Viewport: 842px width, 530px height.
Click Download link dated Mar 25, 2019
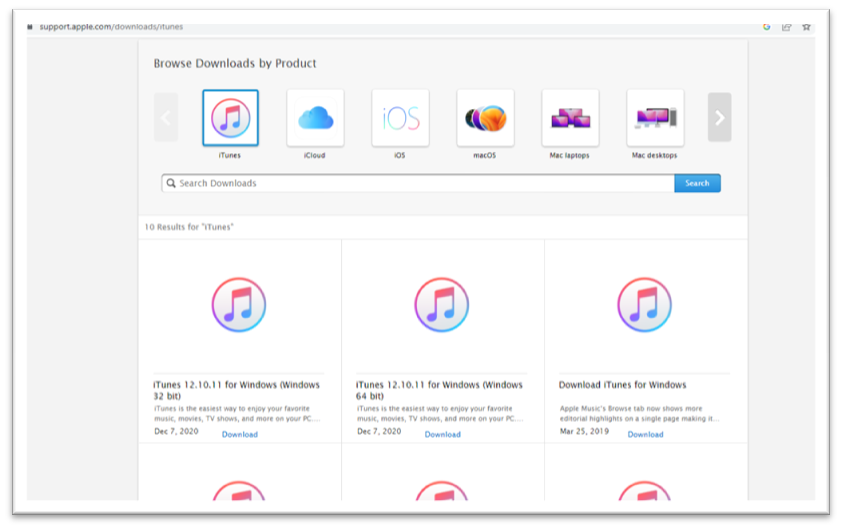pyautogui.click(x=645, y=434)
